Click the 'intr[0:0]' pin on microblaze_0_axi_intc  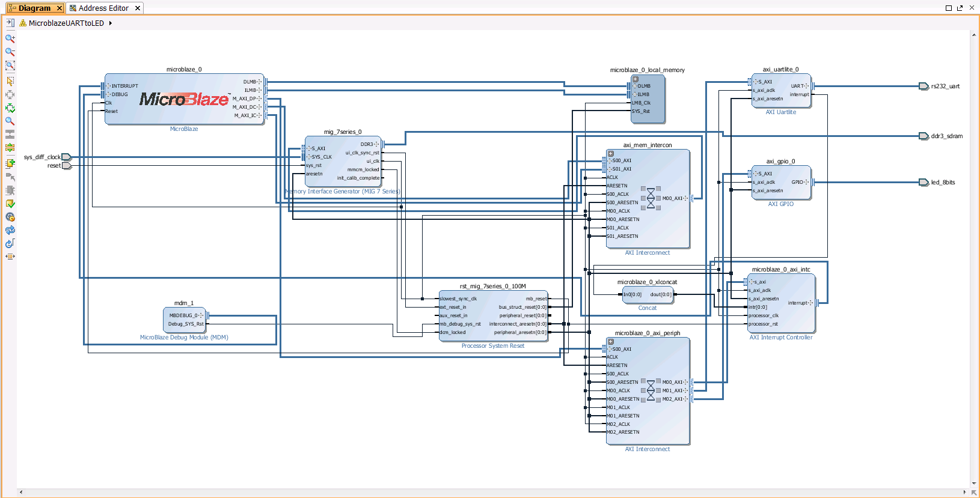(x=758, y=307)
